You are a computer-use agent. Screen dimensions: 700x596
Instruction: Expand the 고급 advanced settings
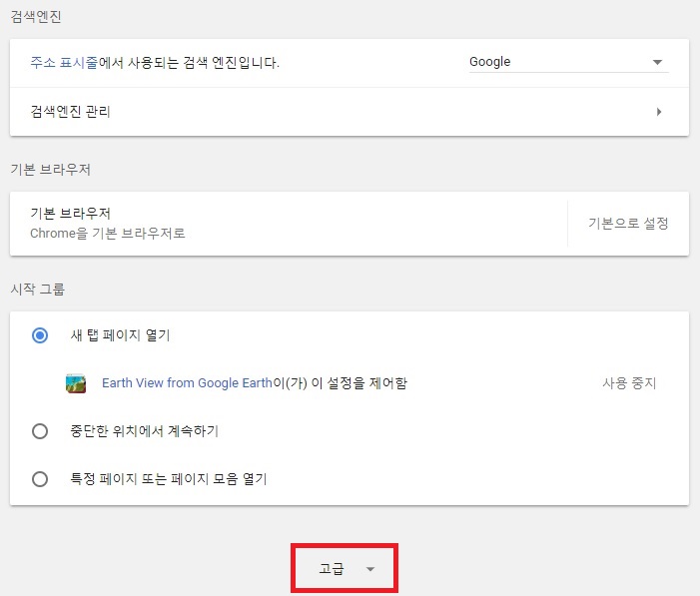[x=345, y=568]
